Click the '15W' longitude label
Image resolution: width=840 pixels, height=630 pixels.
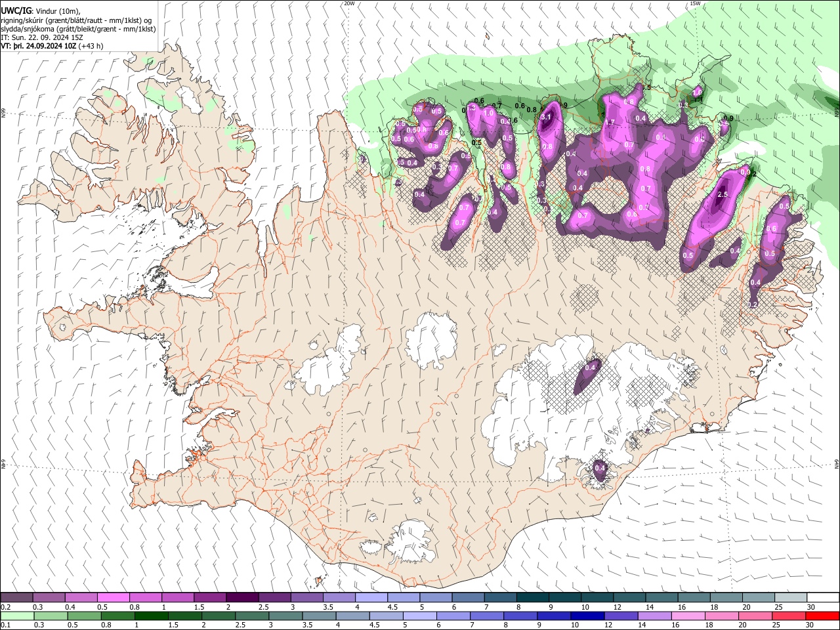click(x=695, y=3)
